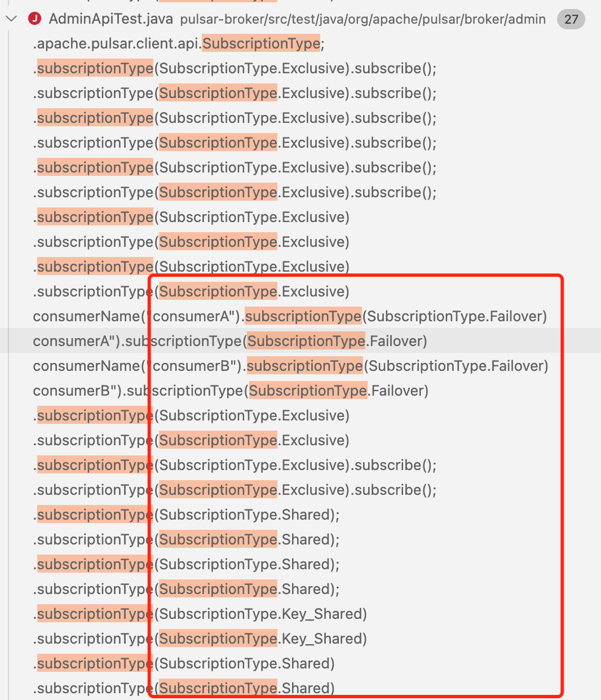The image size is (601, 700).
Task: Open the AdminApiTest.java file name
Action: 111,19
